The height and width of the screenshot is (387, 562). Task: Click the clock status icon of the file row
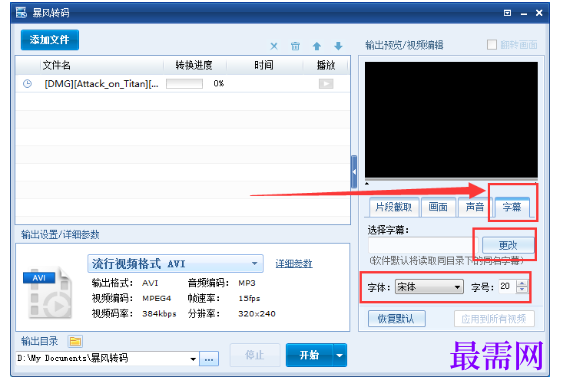pos(28,84)
